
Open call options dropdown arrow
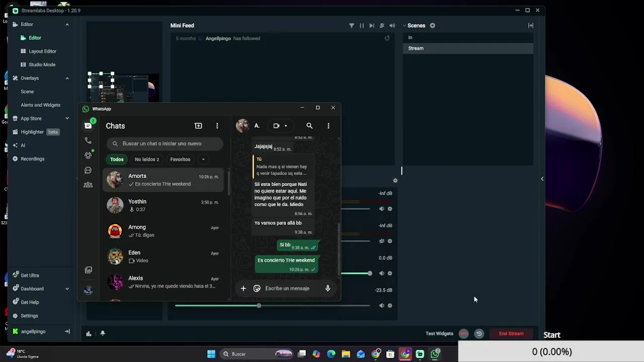click(286, 126)
